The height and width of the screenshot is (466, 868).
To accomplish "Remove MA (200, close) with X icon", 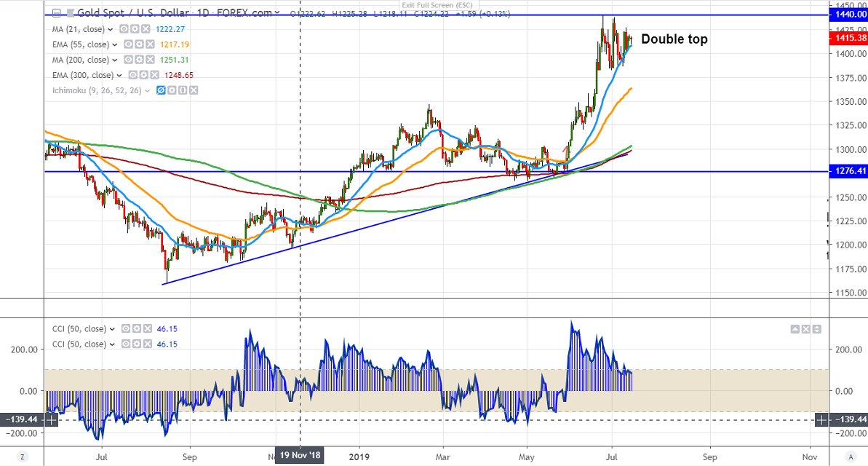I will (149, 60).
